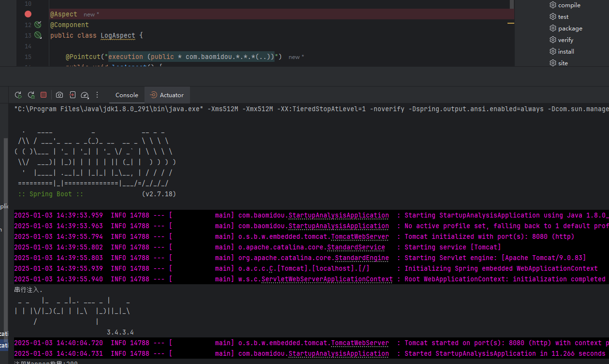The width and height of the screenshot is (609, 364).
Task: Click the bean gutter icon on line 12
Action: (x=38, y=25)
